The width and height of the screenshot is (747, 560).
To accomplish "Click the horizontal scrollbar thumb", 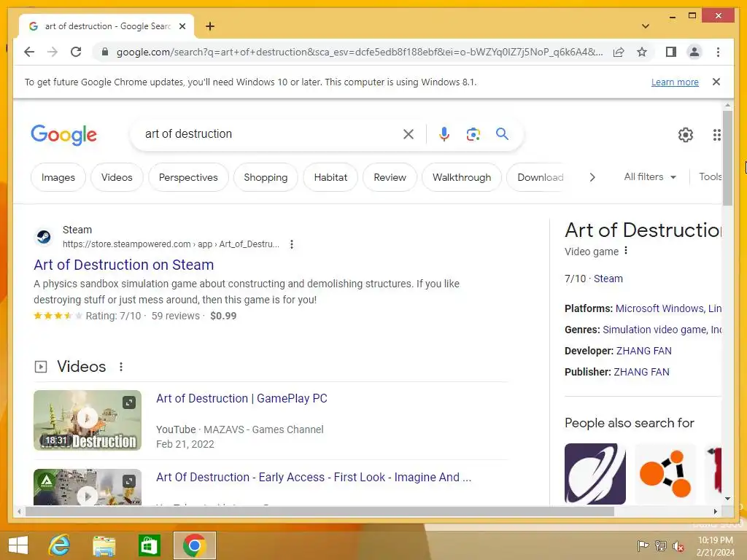I will pyautogui.click(x=320, y=511).
